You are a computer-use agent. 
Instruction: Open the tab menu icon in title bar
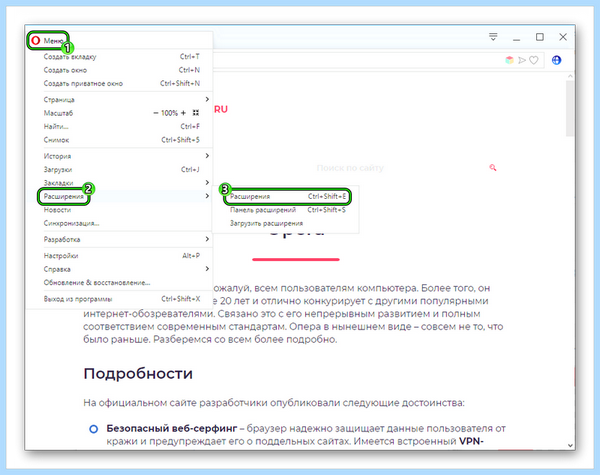point(493,37)
